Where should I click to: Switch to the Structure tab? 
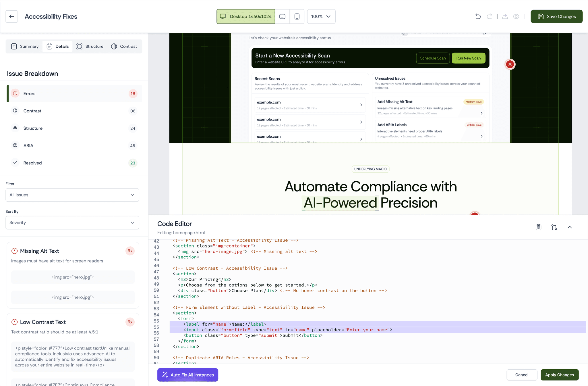click(x=90, y=46)
